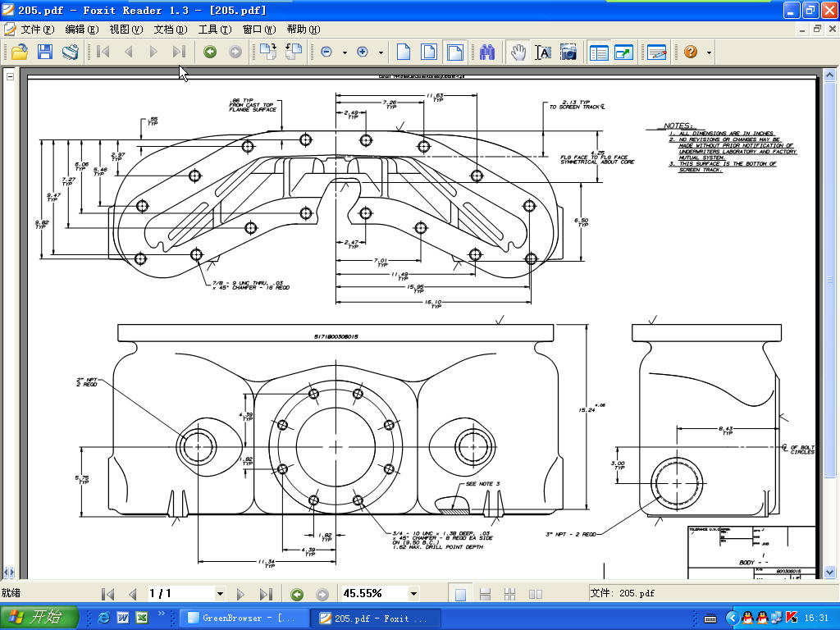Screen dimensions: 840x630
Task: Go to next page in the top toolbar
Action: (153, 52)
